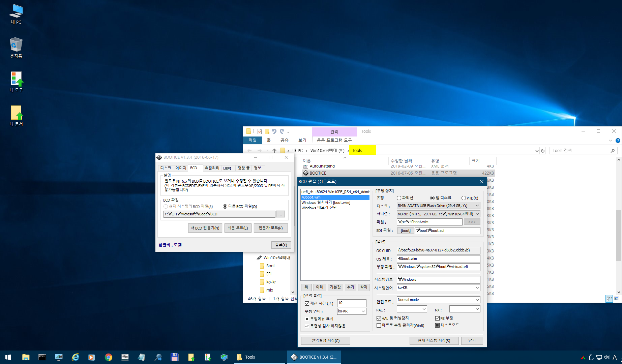Click Explorer undo icon in quick access toolbar
This screenshot has height=364, width=622.
pyautogui.click(x=274, y=131)
